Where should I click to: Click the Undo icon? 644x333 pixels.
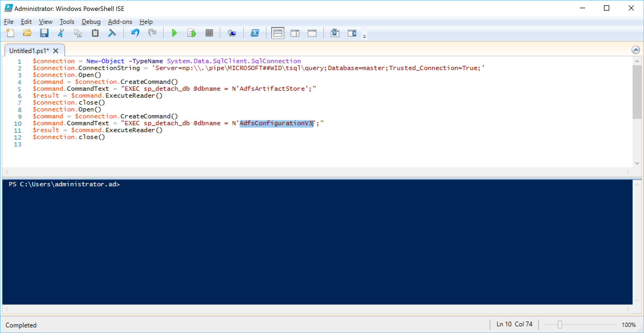[135, 33]
